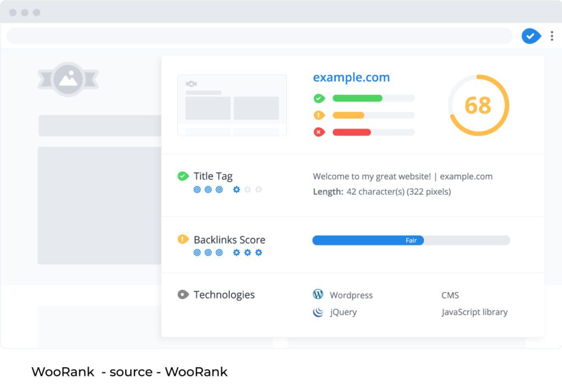Click the last faded gear under Title Tag
This screenshot has width=562, height=392.
tap(259, 189)
